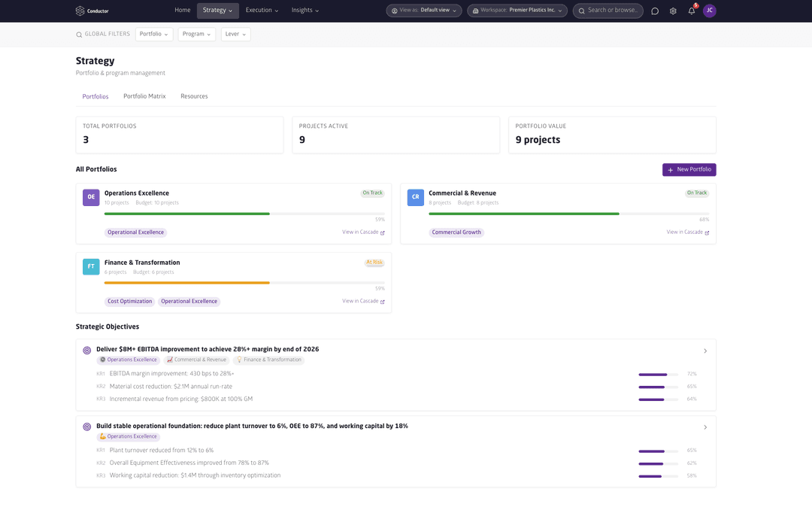Open View in Cascade for Commercial & Revenue
Viewport: 812px width, 510px height.
pyautogui.click(x=688, y=232)
